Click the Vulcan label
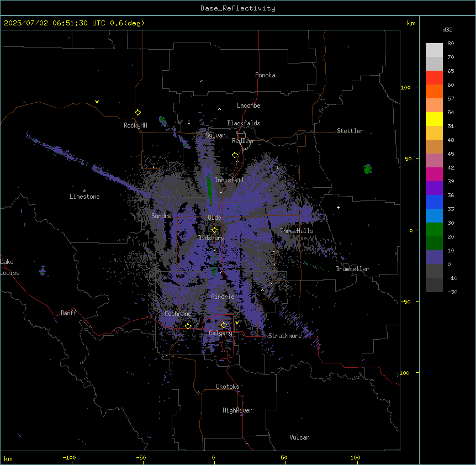 click(x=300, y=437)
